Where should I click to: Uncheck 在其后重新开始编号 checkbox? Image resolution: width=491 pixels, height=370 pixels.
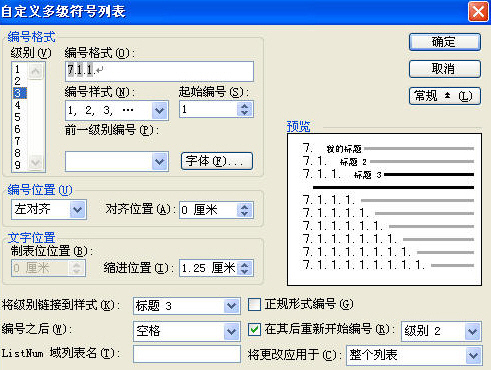[254, 330]
